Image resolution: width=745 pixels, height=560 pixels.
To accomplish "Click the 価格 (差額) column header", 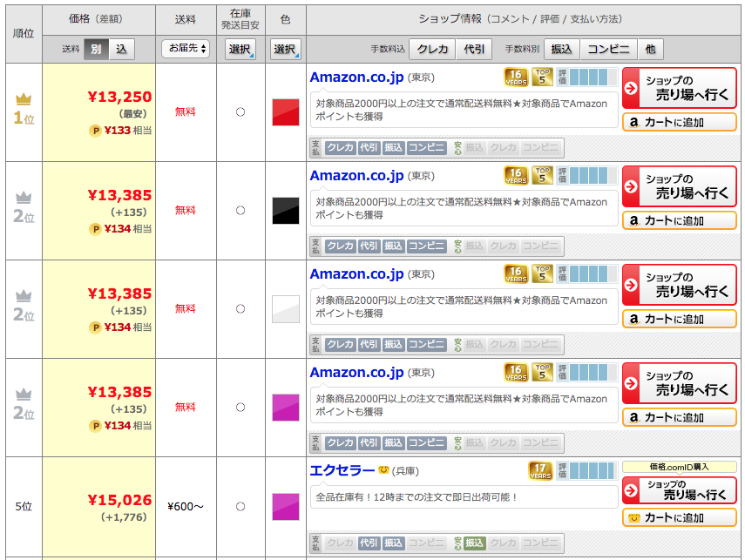I will (x=98, y=19).
